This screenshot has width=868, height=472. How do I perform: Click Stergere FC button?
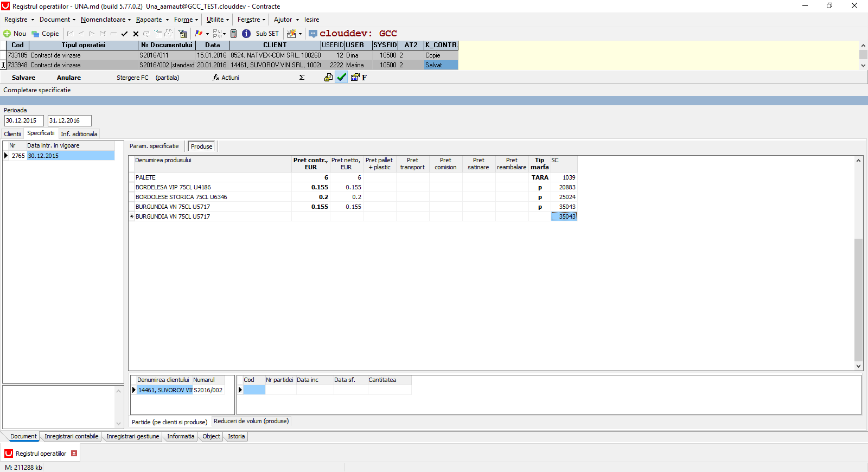click(x=132, y=78)
